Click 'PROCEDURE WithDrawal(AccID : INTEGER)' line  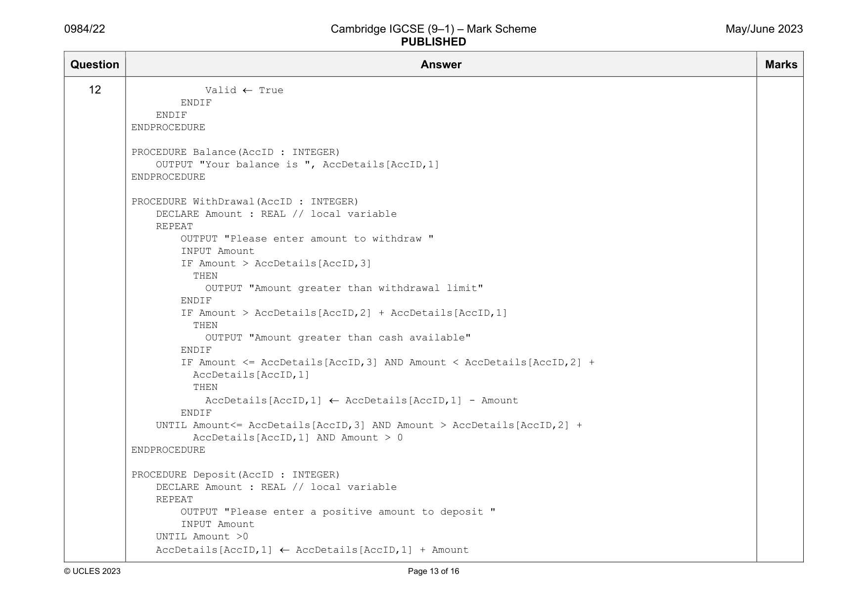click(x=245, y=201)
